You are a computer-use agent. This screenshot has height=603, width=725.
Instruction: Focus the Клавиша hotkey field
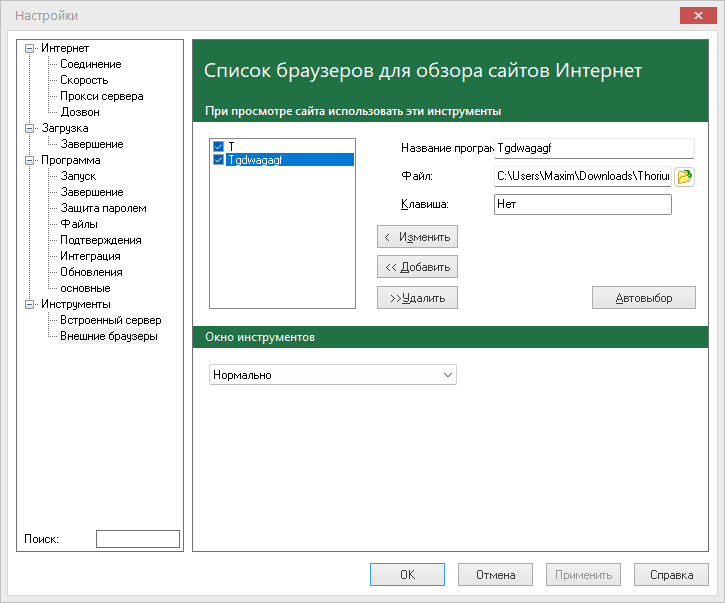click(x=583, y=204)
